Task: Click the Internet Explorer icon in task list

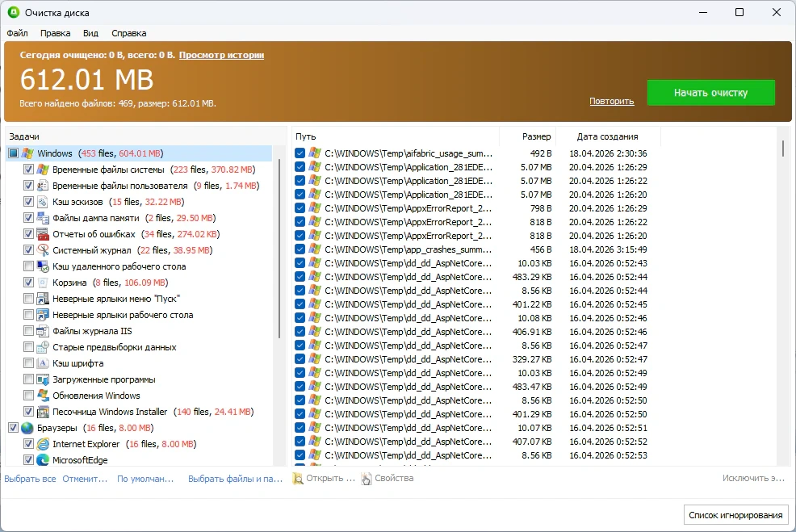Action: [x=43, y=444]
